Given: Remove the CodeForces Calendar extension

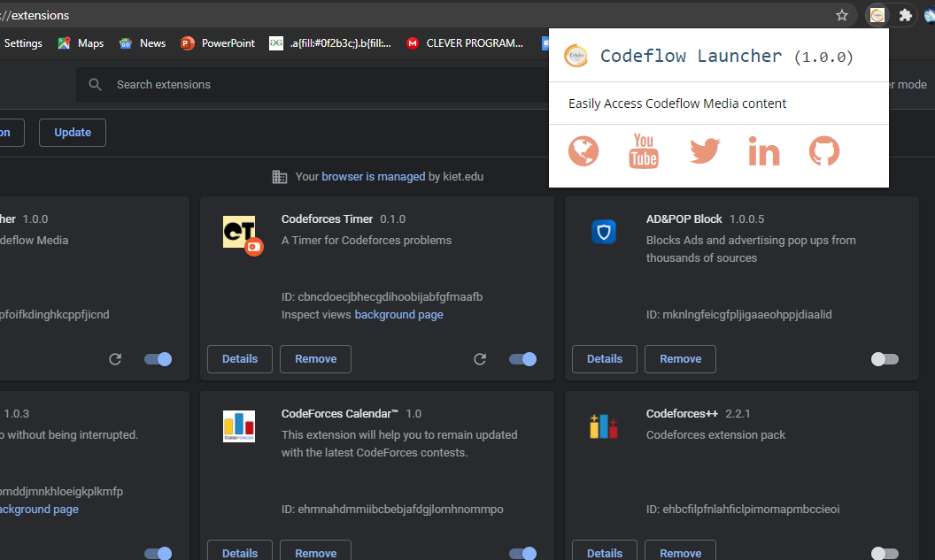Looking at the screenshot, I should pos(315,551).
